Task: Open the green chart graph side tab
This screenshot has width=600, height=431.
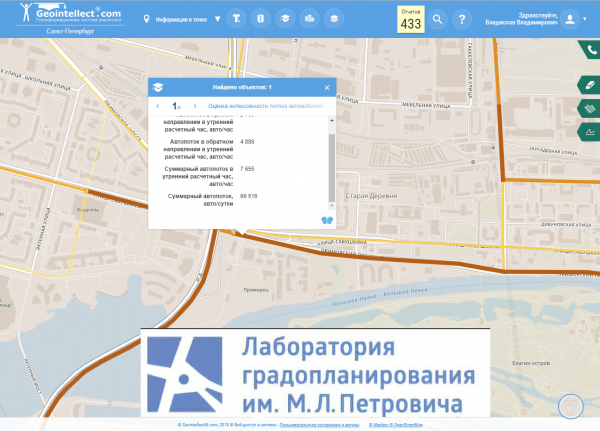Action: tap(589, 132)
